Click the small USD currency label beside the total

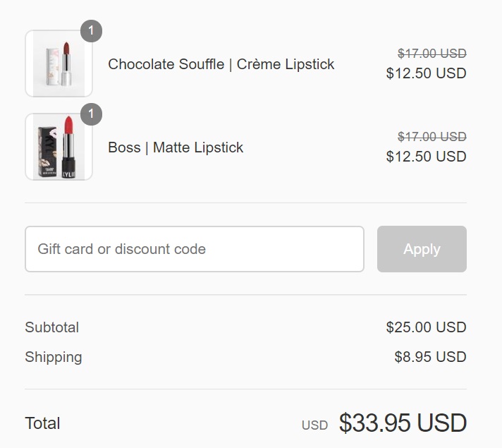tap(314, 425)
